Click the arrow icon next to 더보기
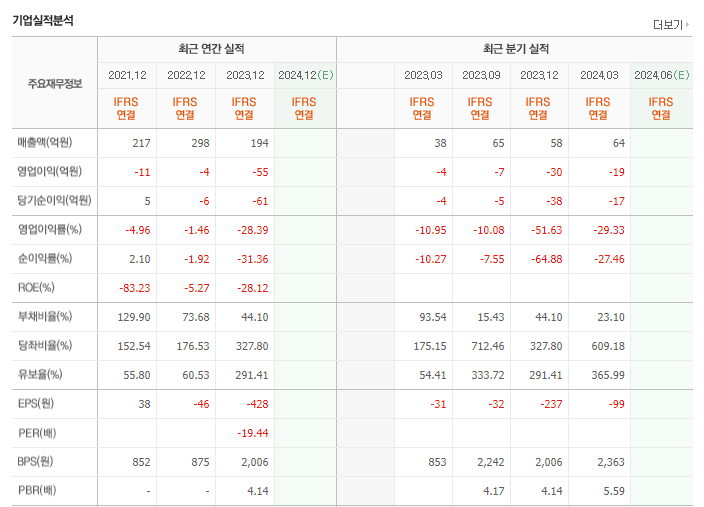 [x=687, y=25]
